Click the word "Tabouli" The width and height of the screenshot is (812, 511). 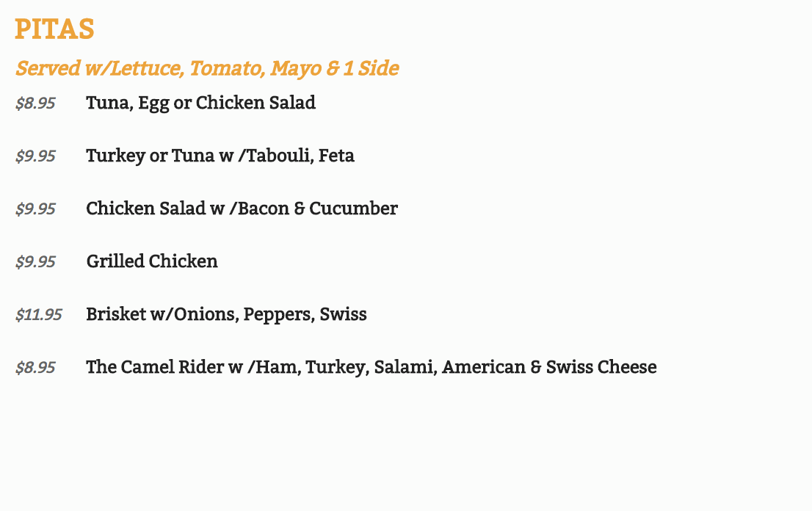pyautogui.click(x=282, y=156)
